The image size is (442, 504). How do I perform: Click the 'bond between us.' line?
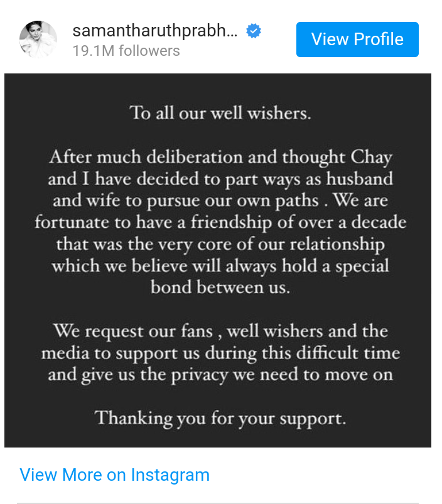click(220, 287)
